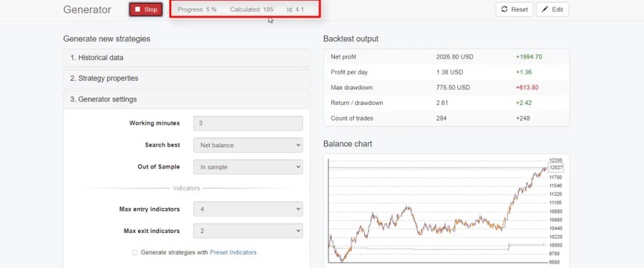Click the Net profit value 2026.80 USD
Viewport: 644px width, 268px height.
(x=454, y=57)
